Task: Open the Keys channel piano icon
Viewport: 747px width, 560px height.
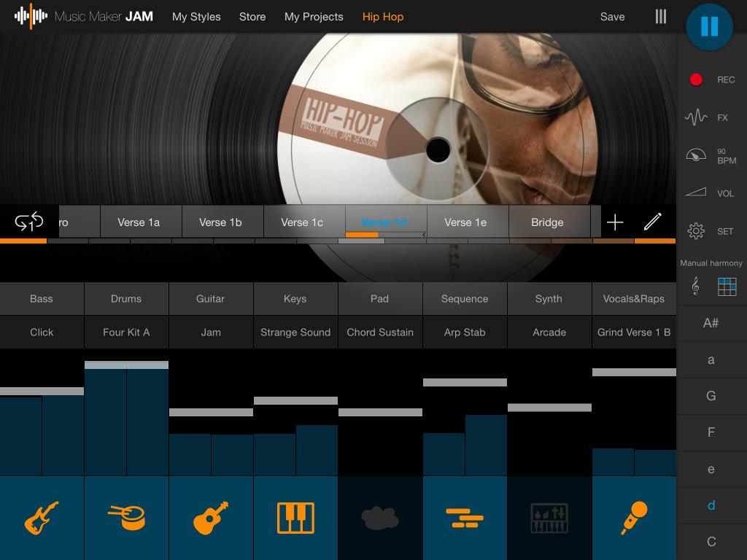Action: coord(295,518)
